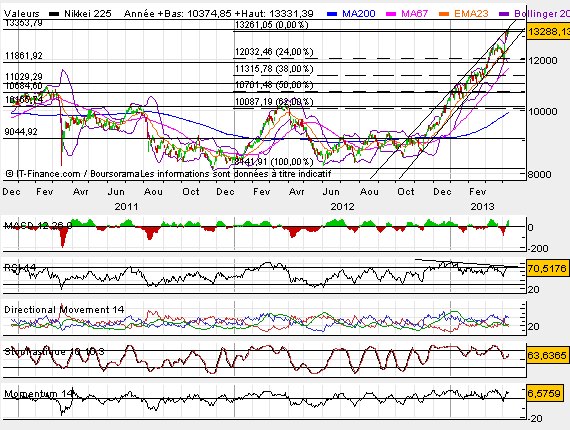Click the 10000 price axis tick
The image size is (570, 430).
coord(542,111)
